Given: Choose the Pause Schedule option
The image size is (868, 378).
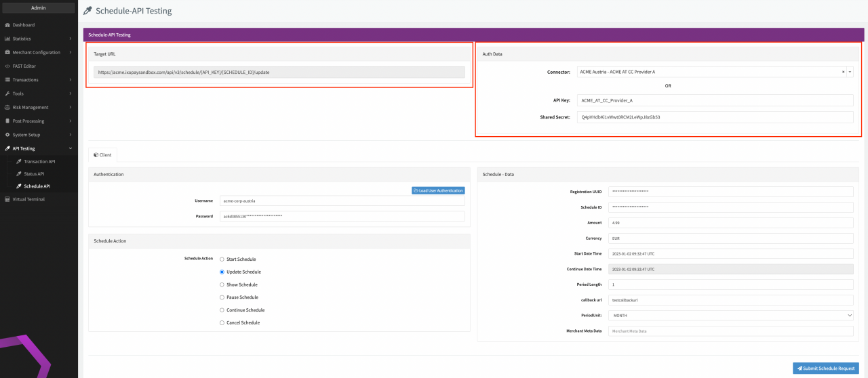Looking at the screenshot, I should (x=222, y=297).
